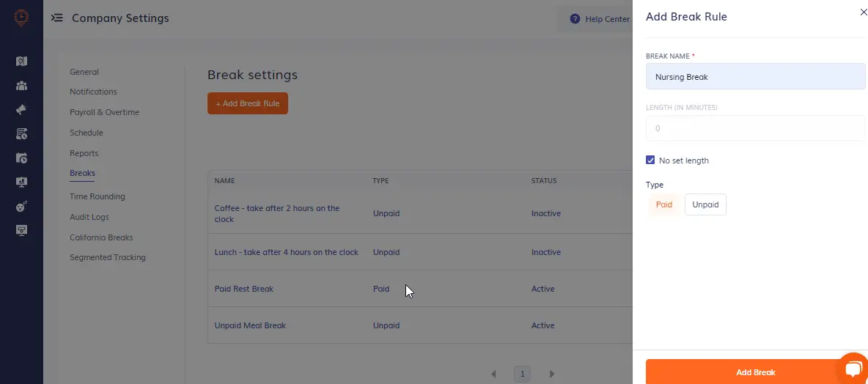Viewport: 868px width, 384px height.
Task: Open the sleeping face time-off icon
Action: (x=21, y=206)
